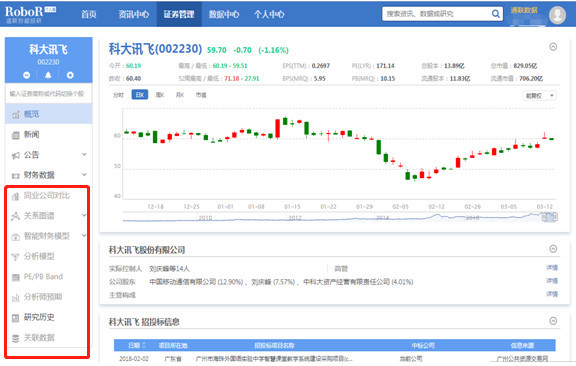Click the search magnifier icon
The image size is (576, 366).
[x=496, y=14]
